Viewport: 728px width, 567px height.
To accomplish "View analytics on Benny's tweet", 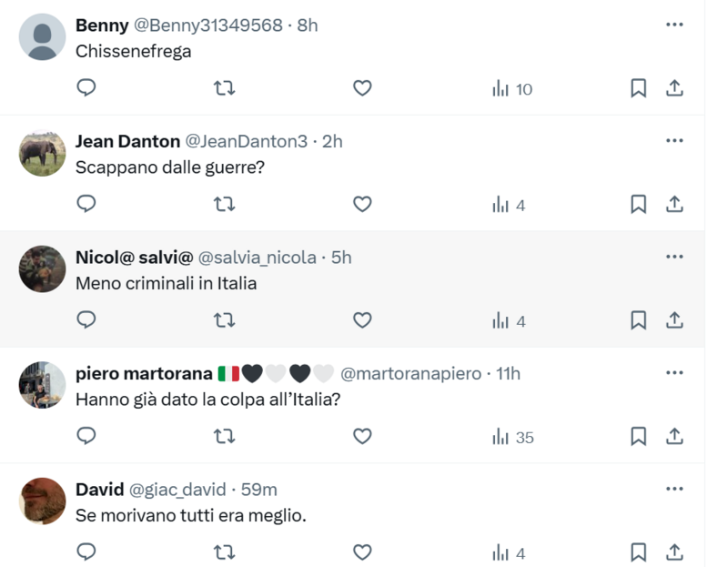I will coord(511,88).
